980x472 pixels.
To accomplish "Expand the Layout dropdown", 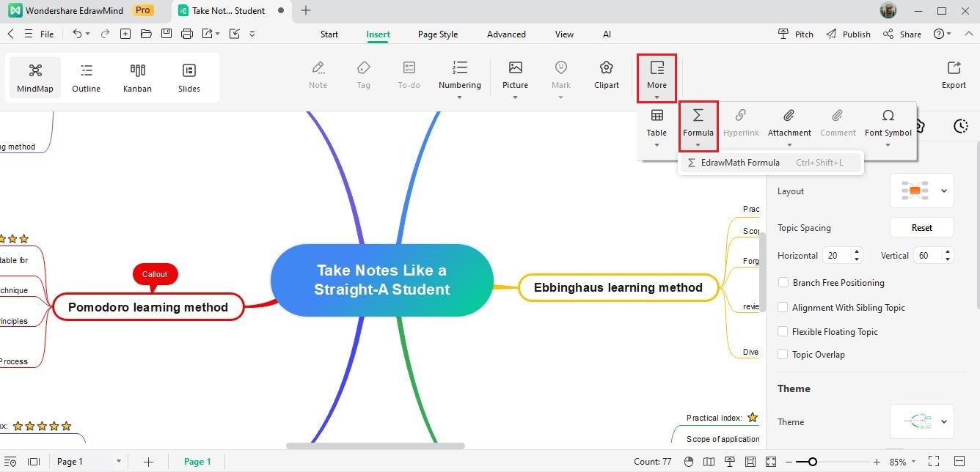I will (x=922, y=191).
